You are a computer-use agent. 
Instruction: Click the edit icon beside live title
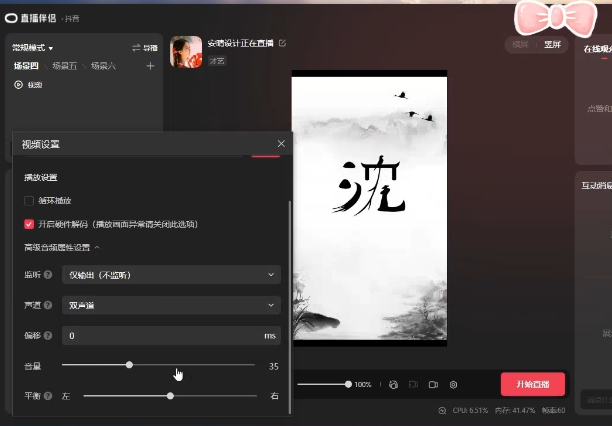tap(282, 44)
